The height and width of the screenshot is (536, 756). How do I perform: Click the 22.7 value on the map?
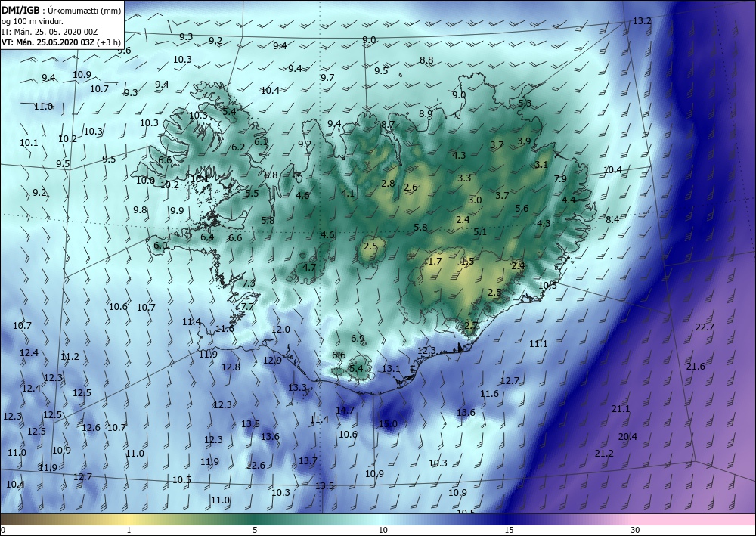coord(705,327)
